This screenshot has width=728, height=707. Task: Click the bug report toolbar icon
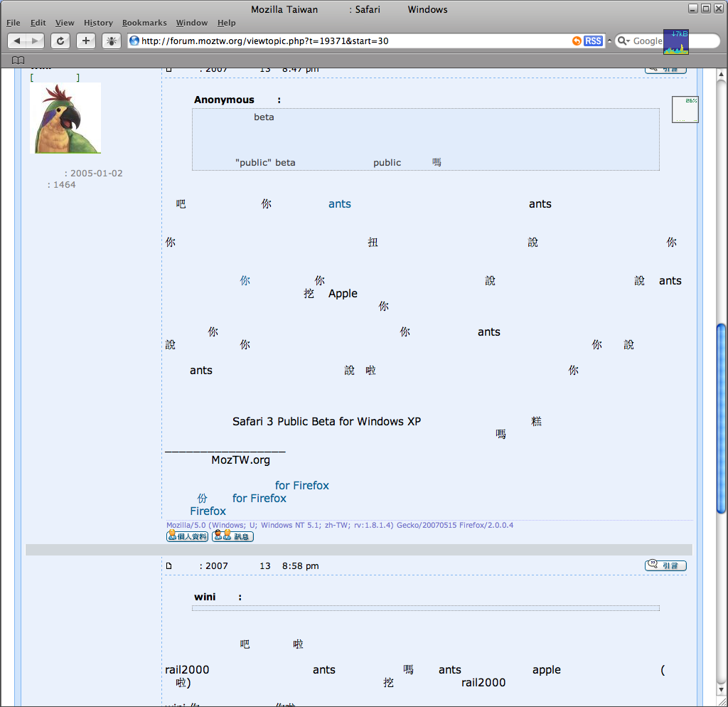click(112, 41)
